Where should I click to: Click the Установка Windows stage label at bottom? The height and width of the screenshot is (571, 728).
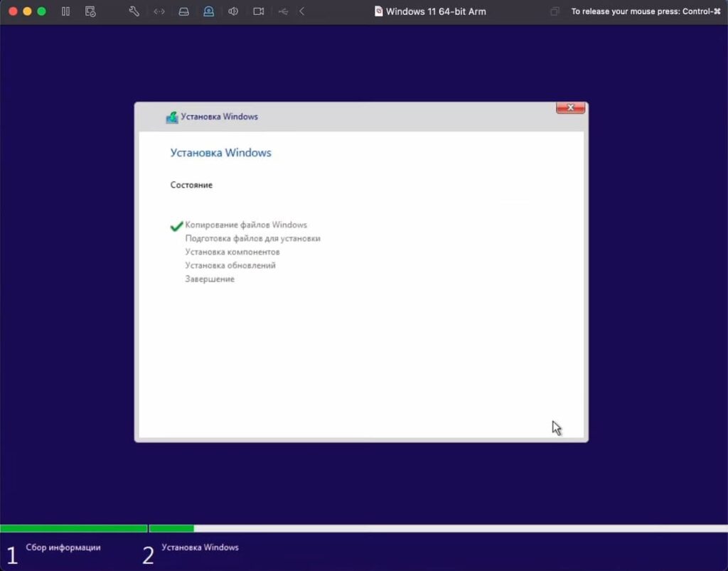[200, 548]
